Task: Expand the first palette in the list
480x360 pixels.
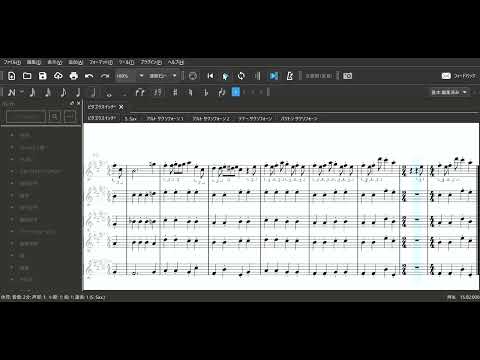Action: tap(12, 135)
